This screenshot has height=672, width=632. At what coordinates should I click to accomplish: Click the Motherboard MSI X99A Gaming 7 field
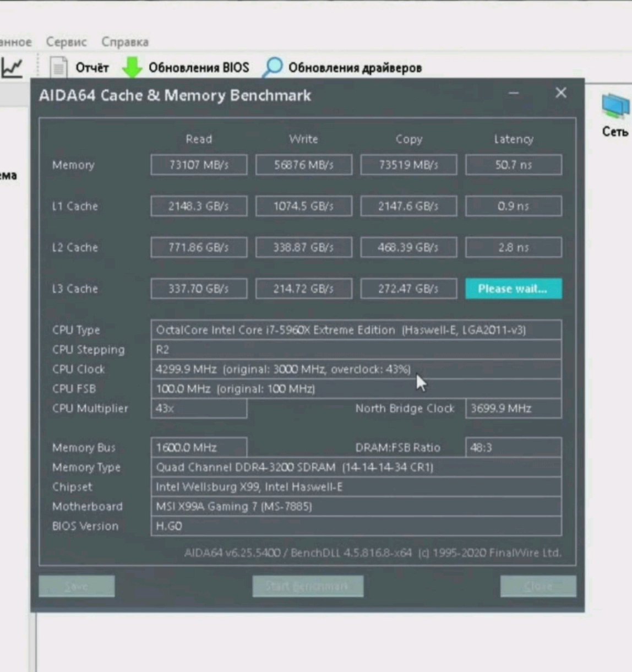pyautogui.click(x=356, y=506)
